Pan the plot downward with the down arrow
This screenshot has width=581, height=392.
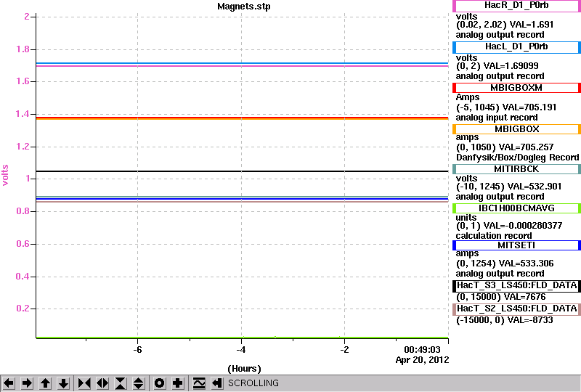click(x=64, y=383)
